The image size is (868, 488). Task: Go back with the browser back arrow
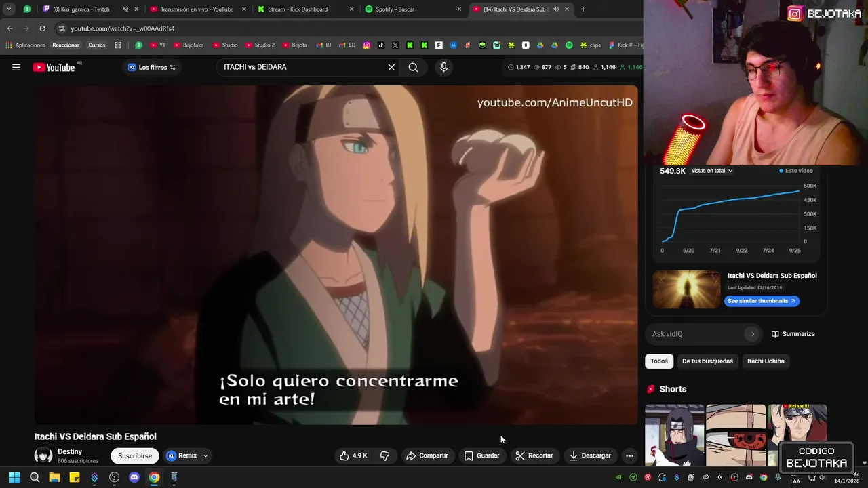9,28
